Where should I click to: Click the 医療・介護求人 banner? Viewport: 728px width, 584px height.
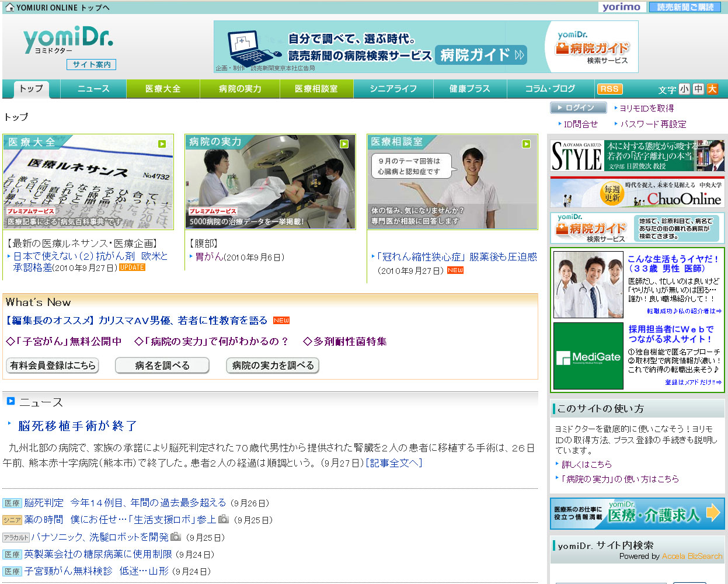coord(638,514)
